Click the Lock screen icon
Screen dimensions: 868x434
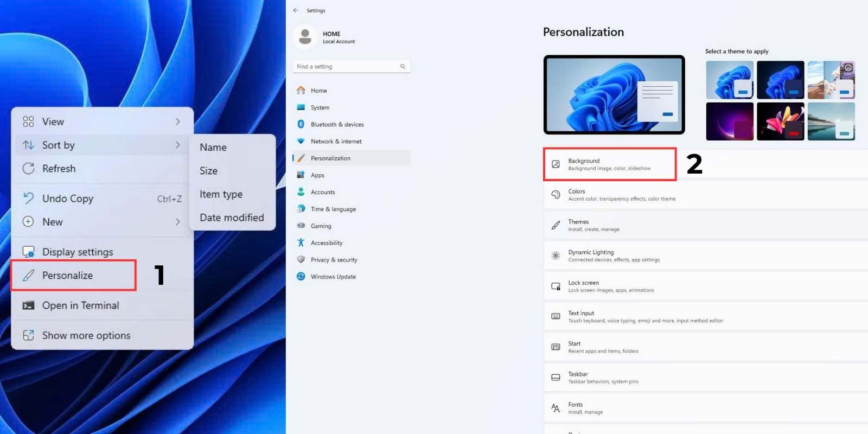point(556,286)
